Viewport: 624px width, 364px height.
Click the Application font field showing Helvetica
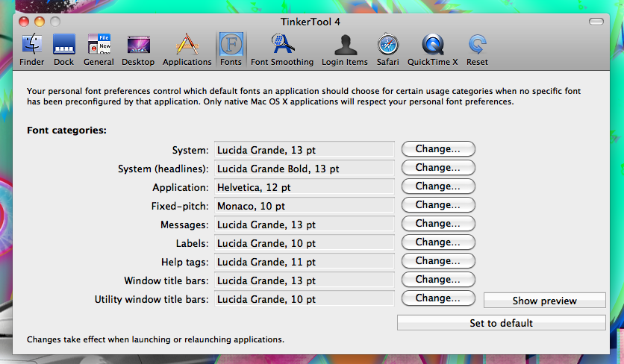point(305,187)
